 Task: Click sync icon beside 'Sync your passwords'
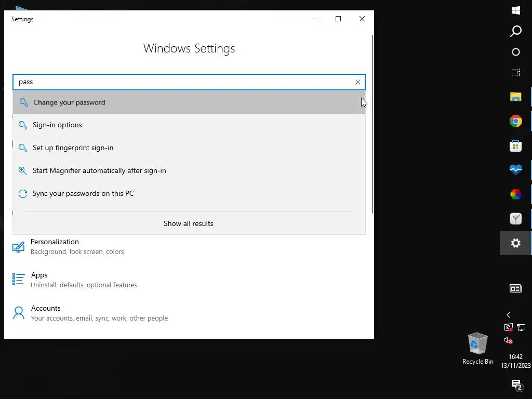23,194
